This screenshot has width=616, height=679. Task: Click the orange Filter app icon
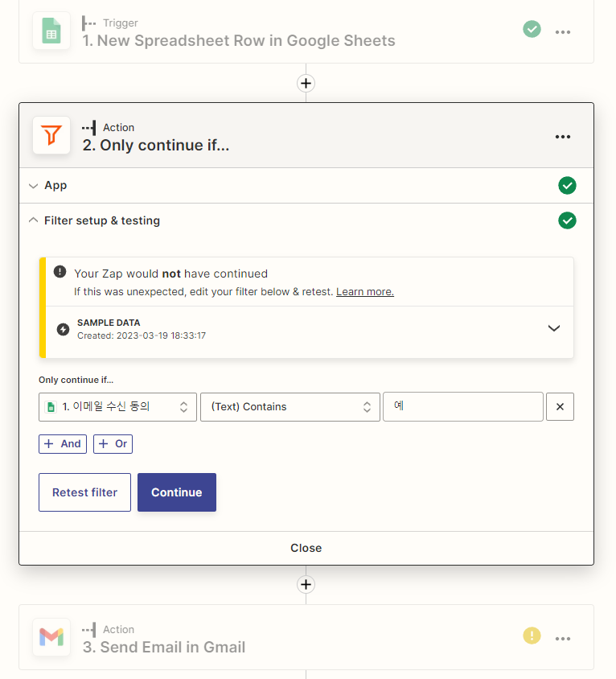51,135
